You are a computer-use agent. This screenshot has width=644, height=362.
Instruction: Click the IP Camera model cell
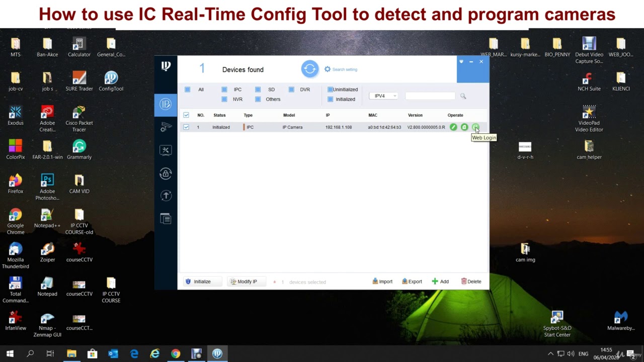click(x=292, y=127)
